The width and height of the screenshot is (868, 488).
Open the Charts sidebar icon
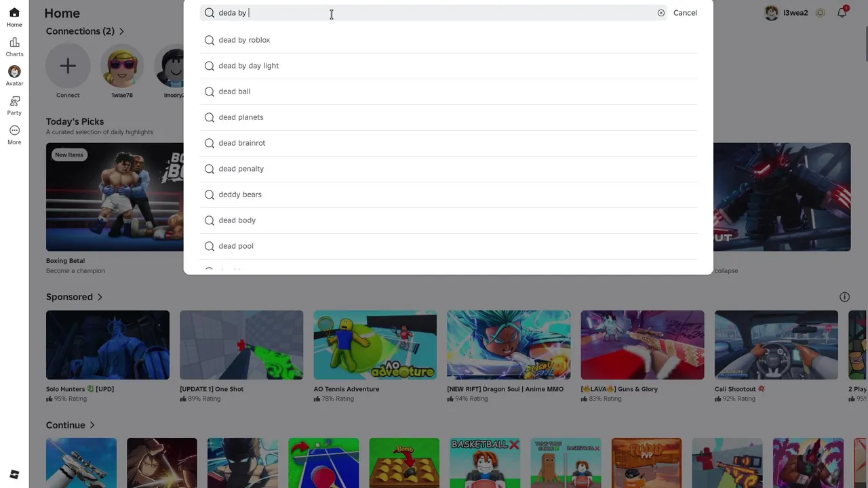pos(14,47)
